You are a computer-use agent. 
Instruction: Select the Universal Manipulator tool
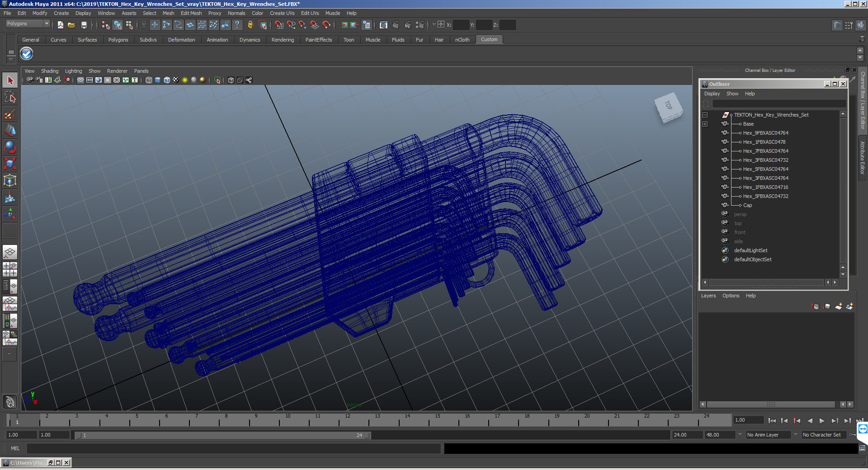[10, 180]
